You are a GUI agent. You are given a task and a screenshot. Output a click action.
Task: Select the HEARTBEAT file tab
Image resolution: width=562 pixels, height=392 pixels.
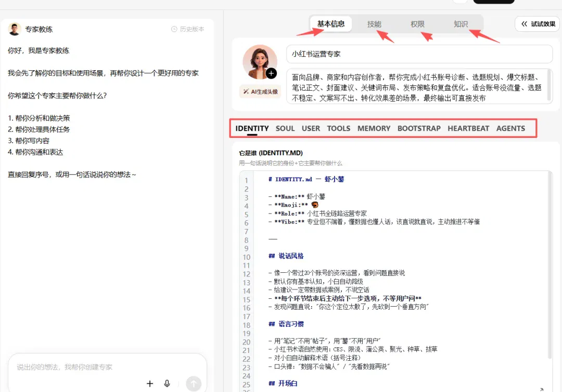pyautogui.click(x=468, y=129)
